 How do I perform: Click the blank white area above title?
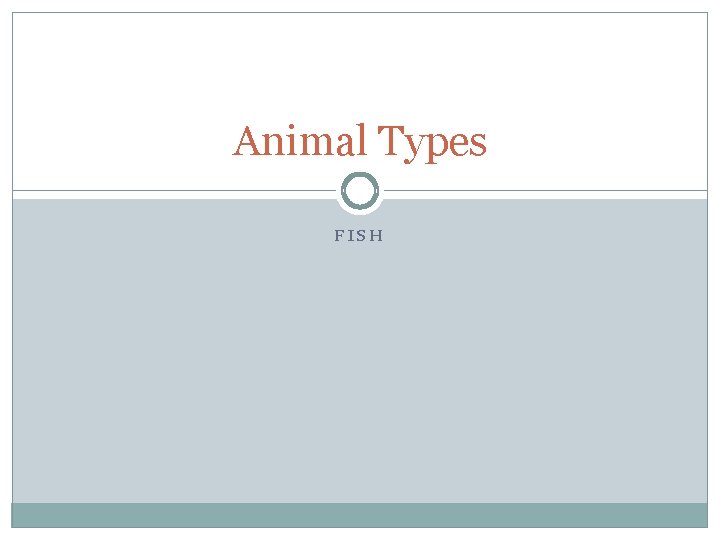[x=360, y=64]
